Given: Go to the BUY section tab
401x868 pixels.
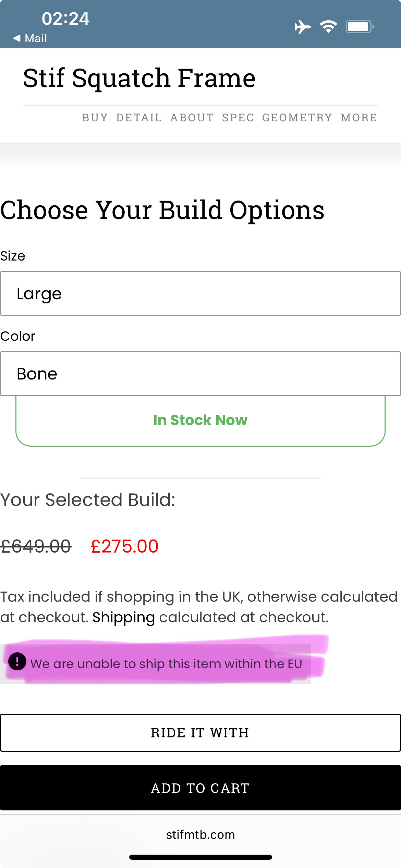Looking at the screenshot, I should point(95,118).
